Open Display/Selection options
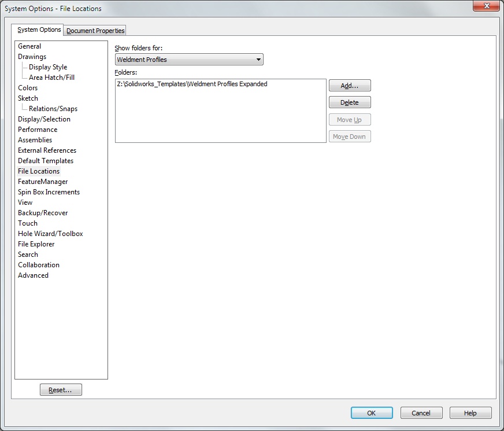 tap(44, 119)
